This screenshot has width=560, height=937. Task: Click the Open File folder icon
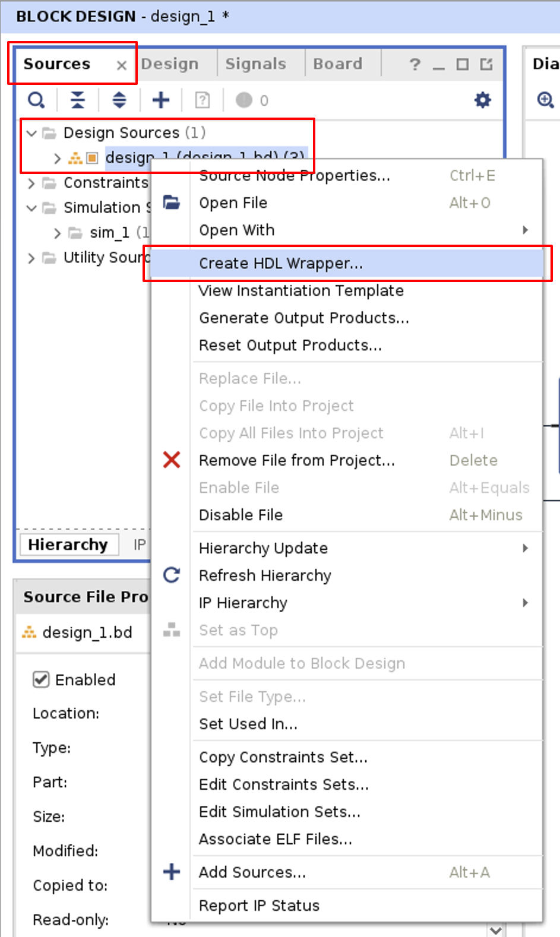(171, 202)
